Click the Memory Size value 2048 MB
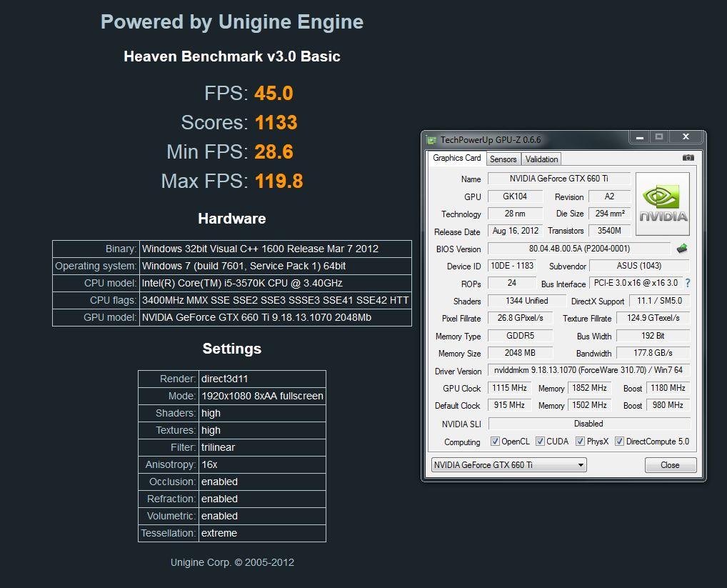 (x=520, y=353)
